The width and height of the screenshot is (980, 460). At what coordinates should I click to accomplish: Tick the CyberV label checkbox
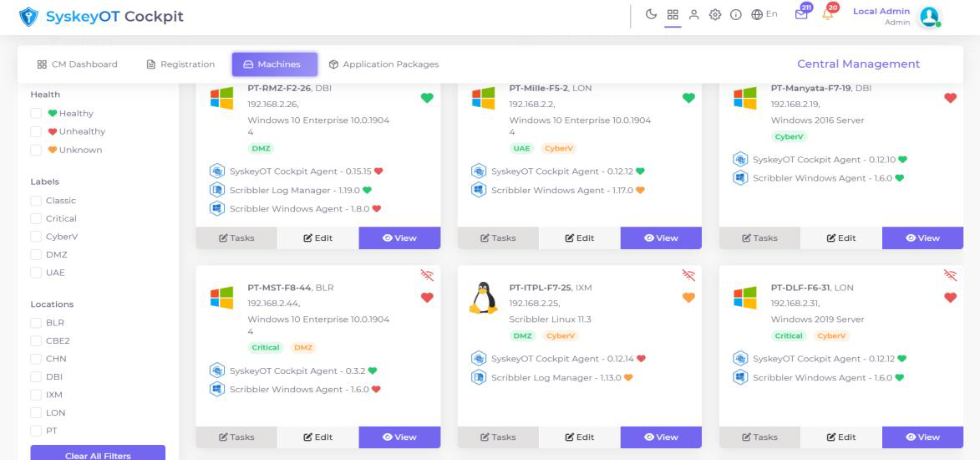[x=36, y=237]
